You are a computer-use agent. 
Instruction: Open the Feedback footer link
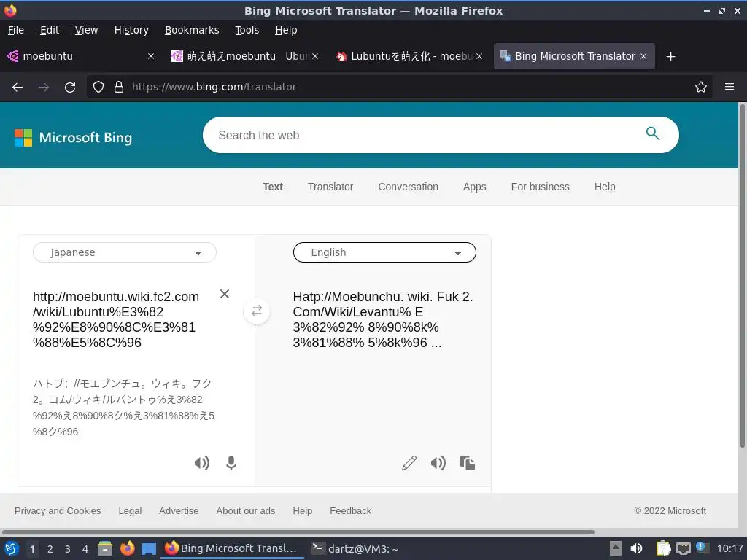click(350, 511)
